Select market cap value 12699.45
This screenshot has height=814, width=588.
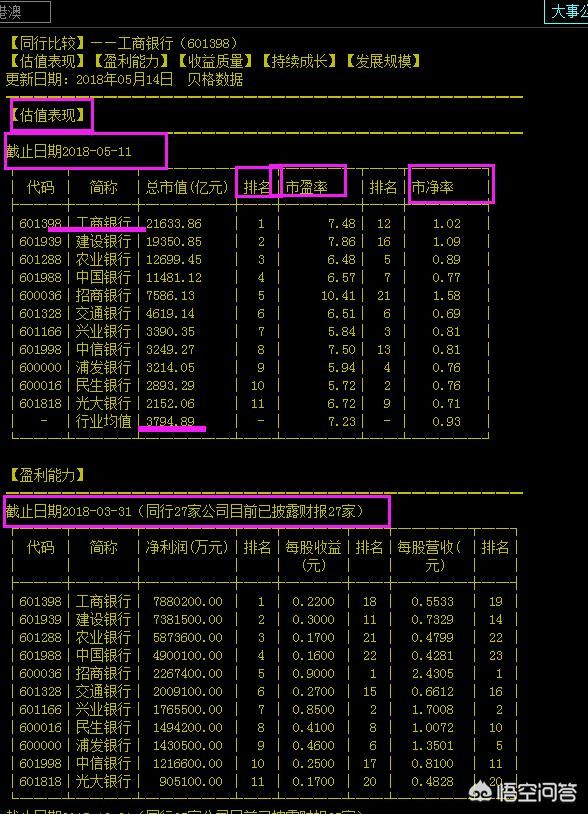coord(173,260)
